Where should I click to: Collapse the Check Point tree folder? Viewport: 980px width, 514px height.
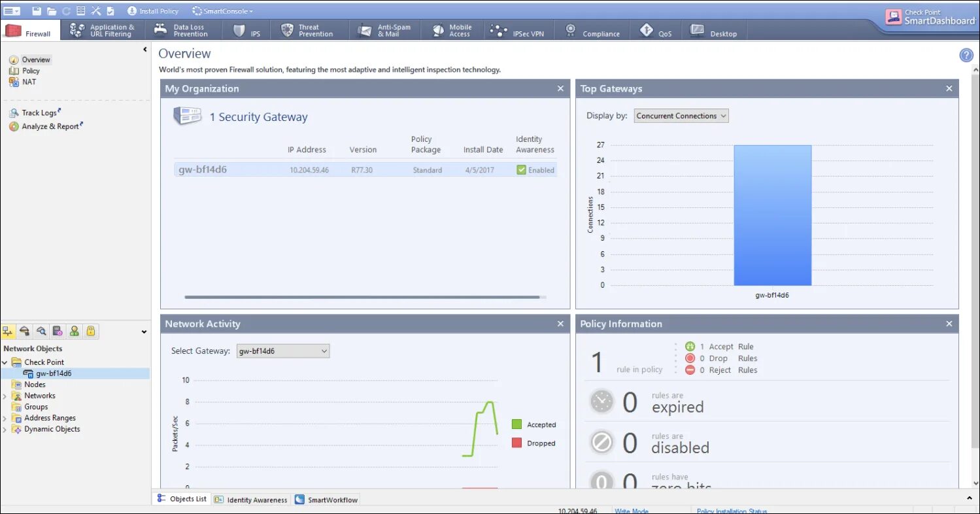tap(5, 362)
